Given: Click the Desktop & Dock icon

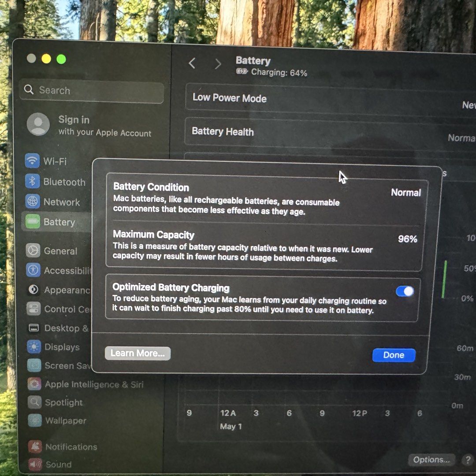Looking at the screenshot, I should coord(33,328).
